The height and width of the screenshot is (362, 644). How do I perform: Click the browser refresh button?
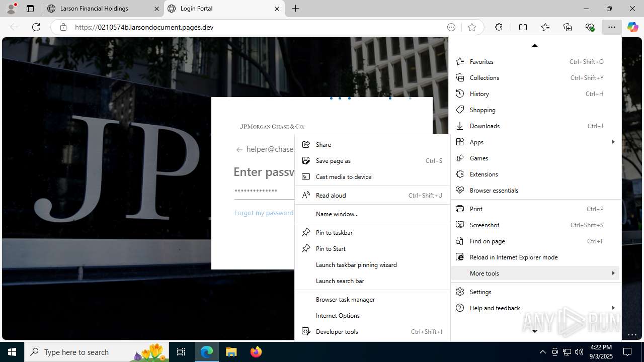pyautogui.click(x=36, y=27)
